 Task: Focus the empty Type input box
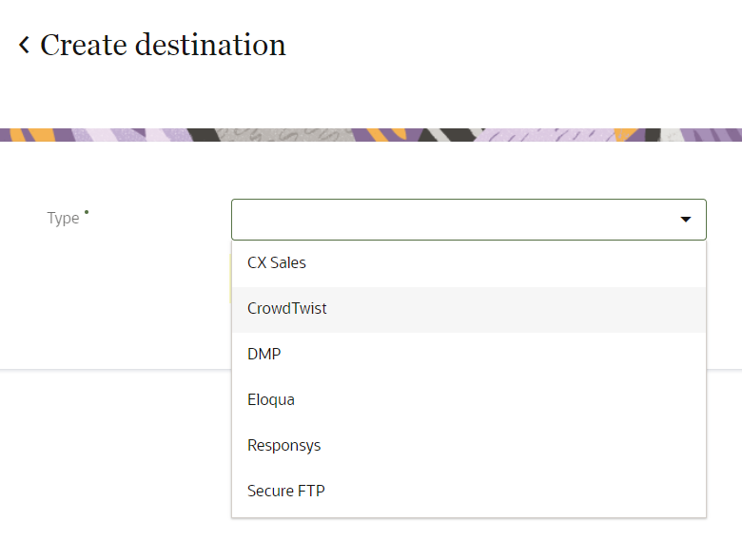click(x=447, y=220)
